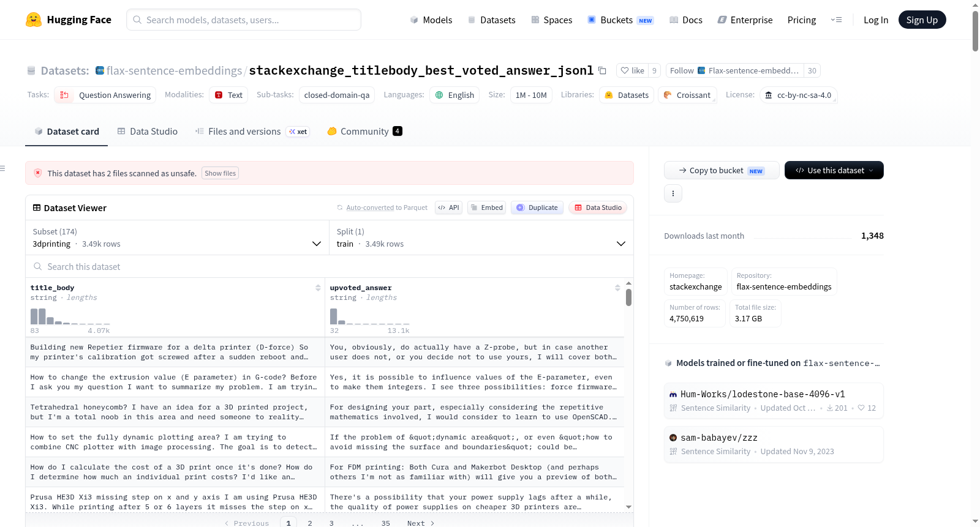
Task: Click the Log In link
Action: [876, 20]
